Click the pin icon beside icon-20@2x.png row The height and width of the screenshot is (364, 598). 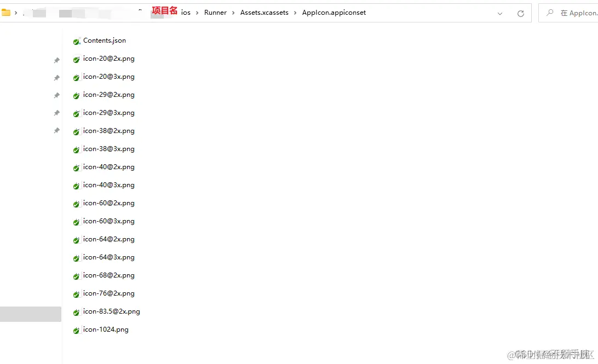click(x=57, y=60)
